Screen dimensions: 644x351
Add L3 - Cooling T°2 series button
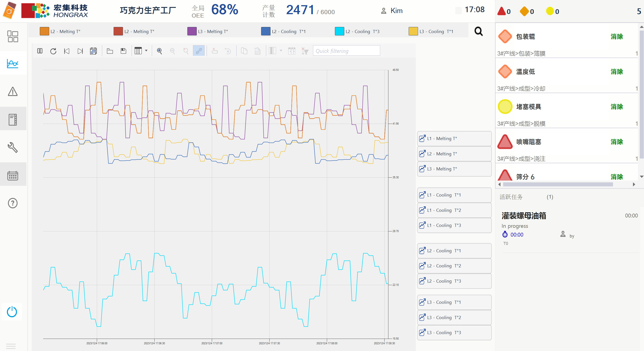click(454, 317)
